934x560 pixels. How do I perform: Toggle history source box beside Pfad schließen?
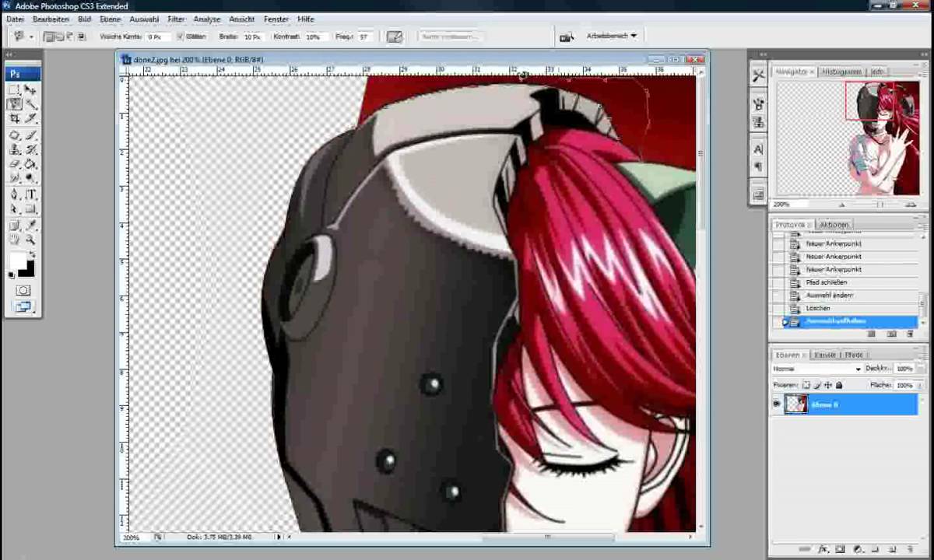coord(778,282)
